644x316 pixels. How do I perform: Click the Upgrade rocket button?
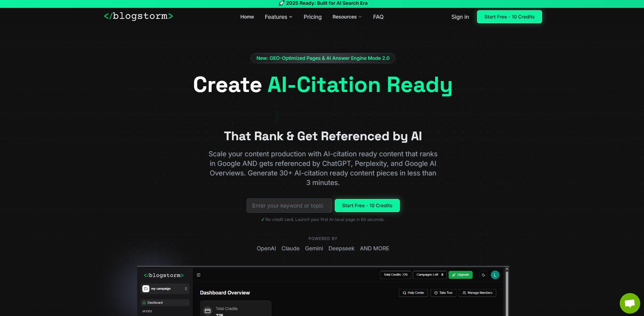tap(460, 275)
